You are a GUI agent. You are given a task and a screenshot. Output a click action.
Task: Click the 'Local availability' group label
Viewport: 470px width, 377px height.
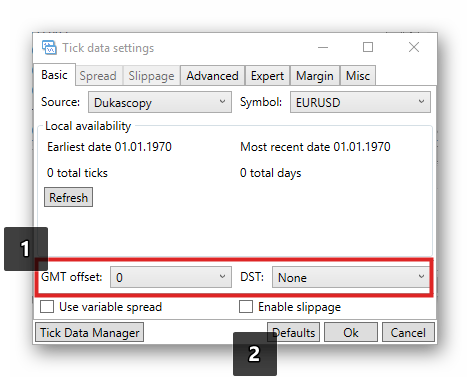[88, 126]
